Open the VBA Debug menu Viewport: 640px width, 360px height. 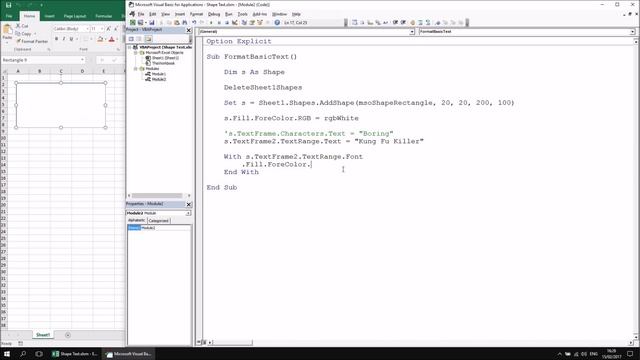(x=214, y=14)
